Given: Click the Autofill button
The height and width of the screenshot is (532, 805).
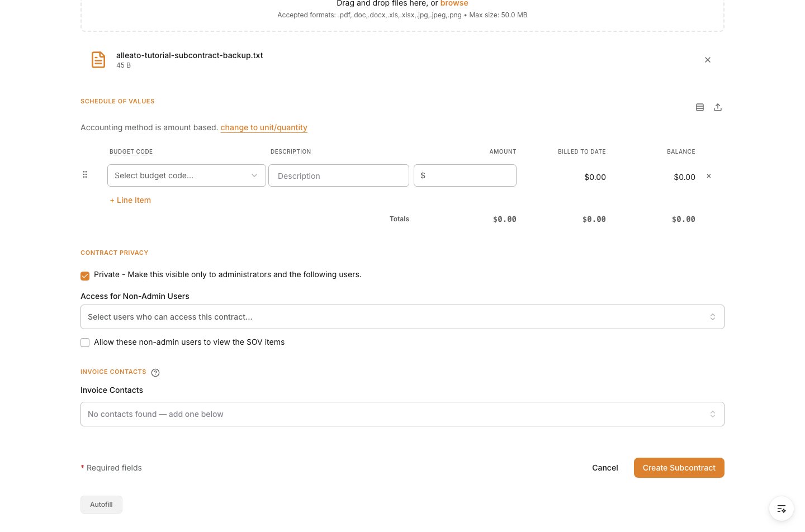Looking at the screenshot, I should coord(101,505).
